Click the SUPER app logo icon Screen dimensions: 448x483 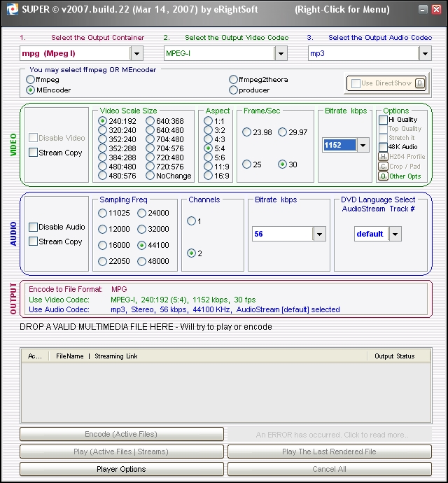click(13, 9)
